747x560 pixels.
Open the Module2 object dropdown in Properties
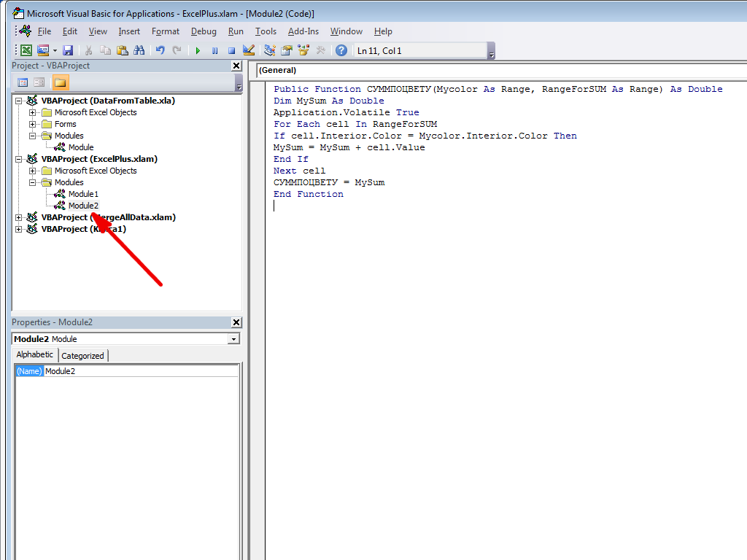coord(233,339)
